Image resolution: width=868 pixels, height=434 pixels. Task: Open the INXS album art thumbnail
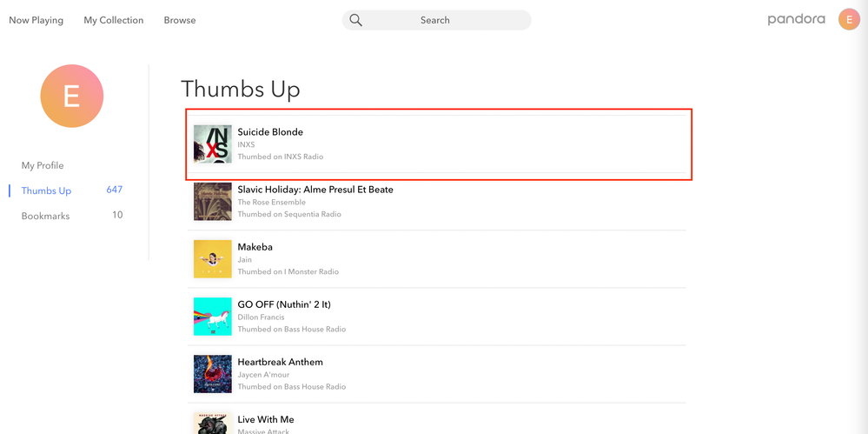213,144
